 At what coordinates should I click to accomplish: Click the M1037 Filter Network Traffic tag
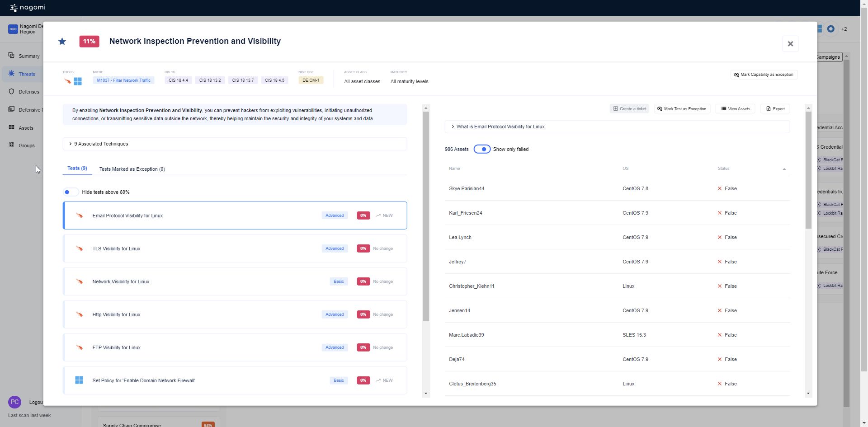(124, 80)
